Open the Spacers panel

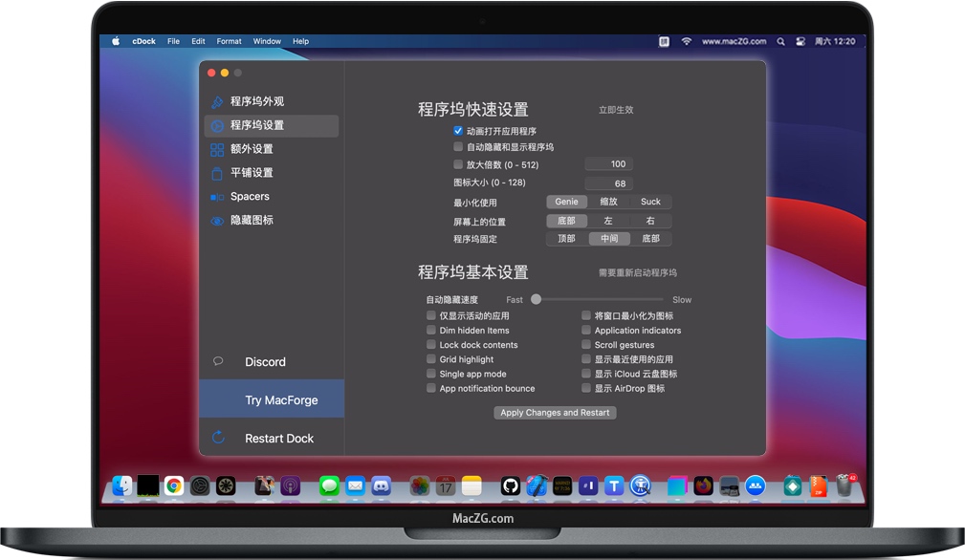point(254,197)
